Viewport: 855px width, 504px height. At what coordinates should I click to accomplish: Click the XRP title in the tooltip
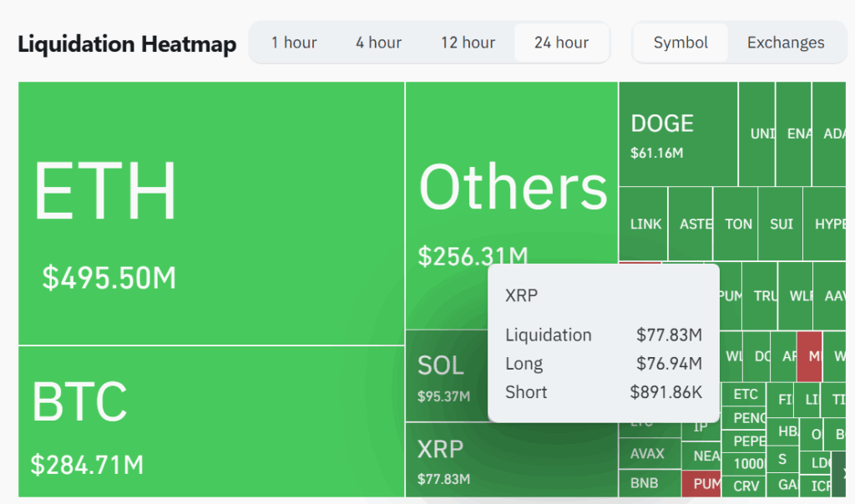[521, 295]
